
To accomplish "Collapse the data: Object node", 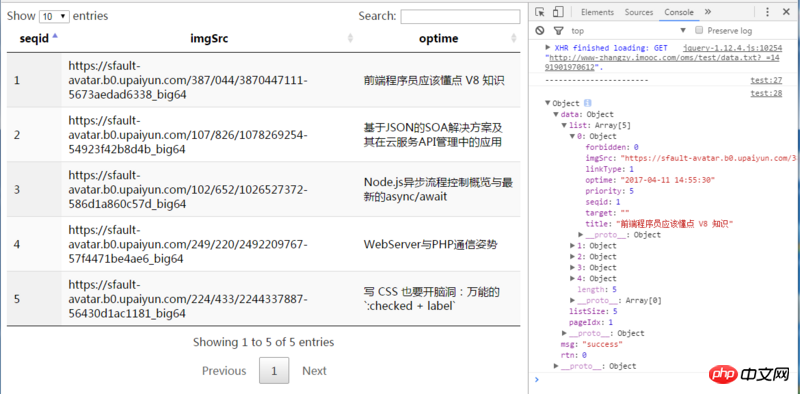I will (x=556, y=114).
